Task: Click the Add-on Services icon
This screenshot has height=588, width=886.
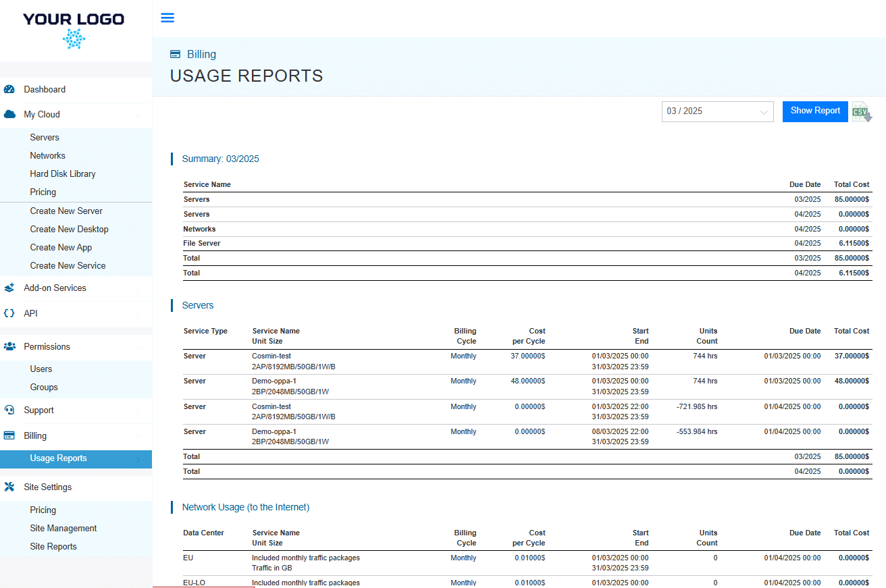Action: point(10,287)
